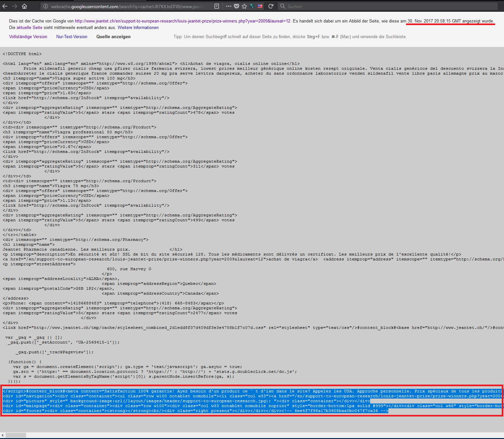Show site information in the address bar
This screenshot has width=504, height=439.
[46, 6]
